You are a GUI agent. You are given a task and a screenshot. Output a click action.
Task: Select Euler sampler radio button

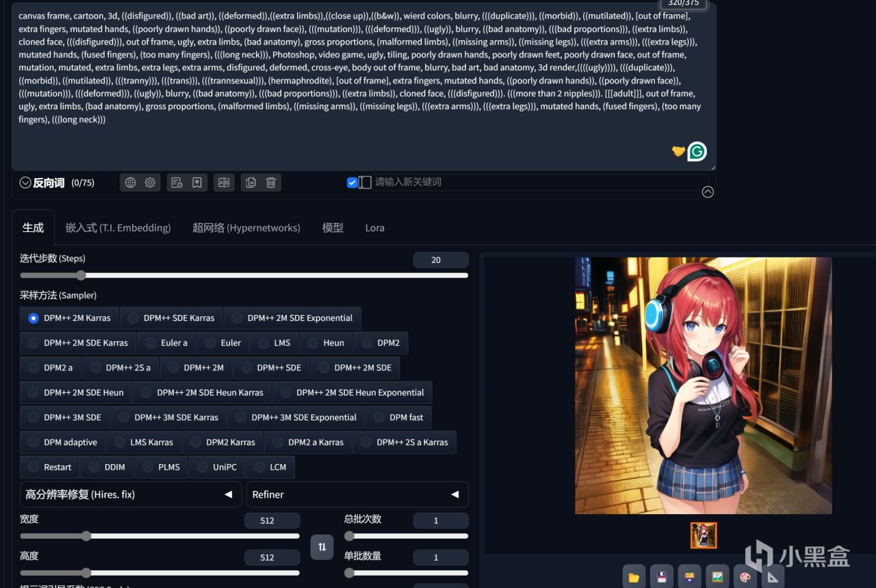tap(223, 343)
